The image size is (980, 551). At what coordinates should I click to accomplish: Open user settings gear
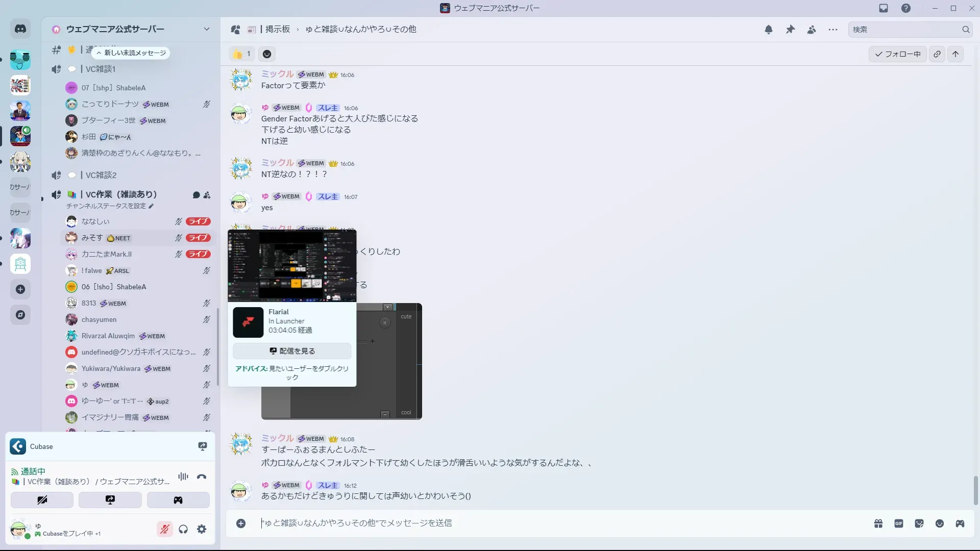(x=202, y=530)
